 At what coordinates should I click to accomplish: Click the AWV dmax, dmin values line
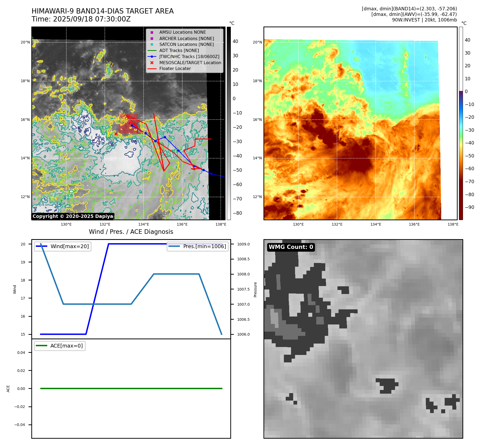tap(414, 14)
